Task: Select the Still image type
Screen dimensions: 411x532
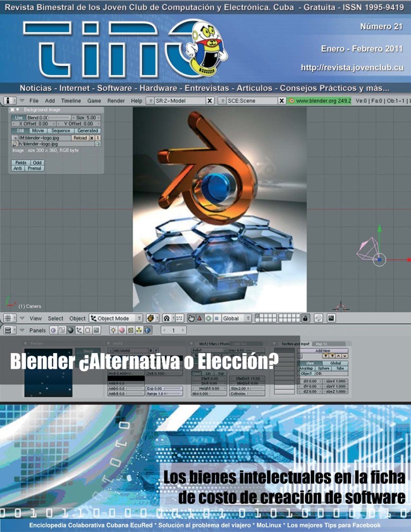Action: pos(20,130)
